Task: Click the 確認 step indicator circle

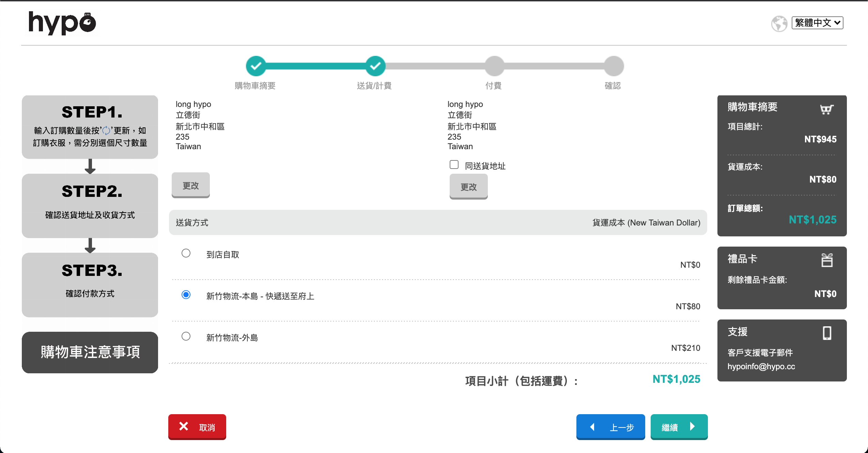Action: point(614,66)
